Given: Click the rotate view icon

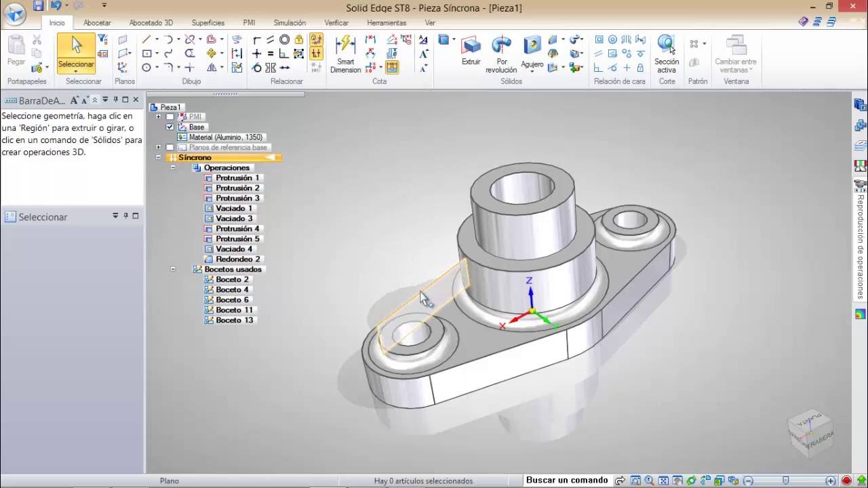Looking at the screenshot, I should tap(691, 481).
